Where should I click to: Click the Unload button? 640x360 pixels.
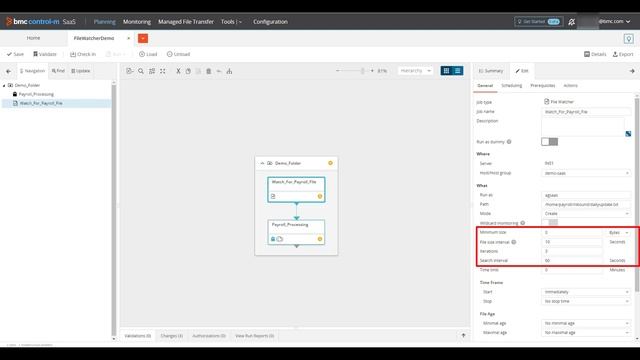tap(178, 54)
